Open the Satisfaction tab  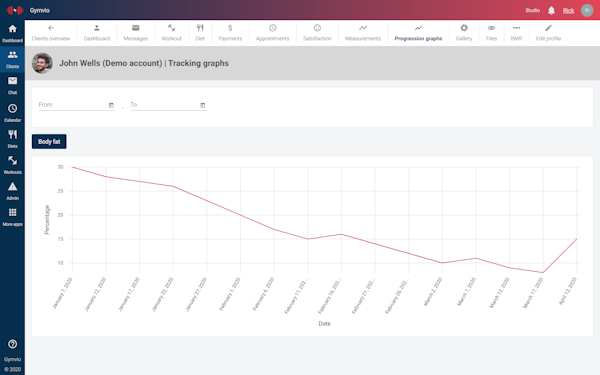pyautogui.click(x=317, y=33)
